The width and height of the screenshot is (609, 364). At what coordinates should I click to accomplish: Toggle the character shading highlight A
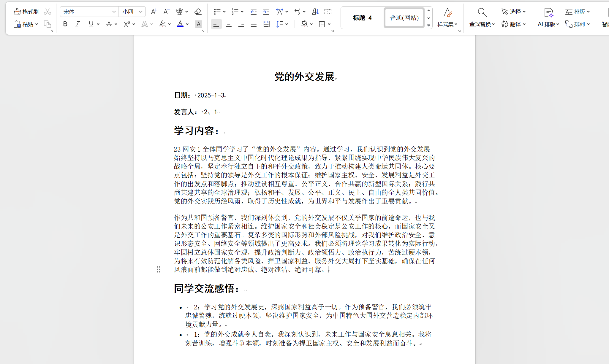pyautogui.click(x=199, y=24)
